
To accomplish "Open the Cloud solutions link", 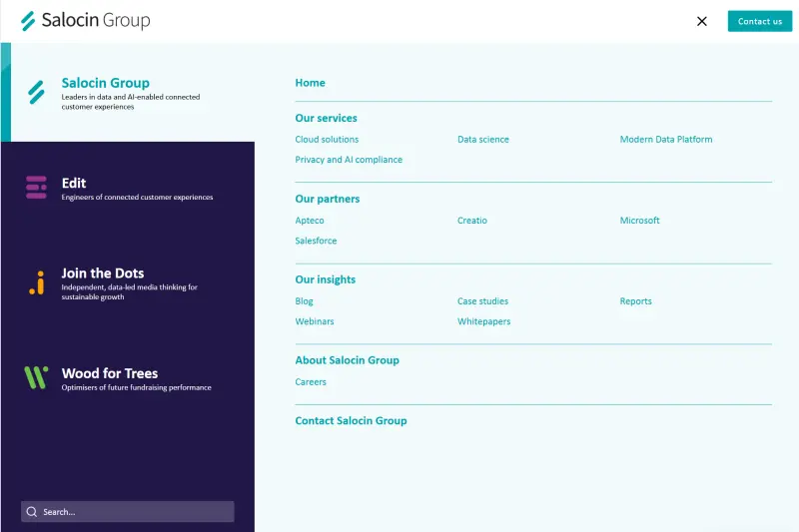I will 327,140.
